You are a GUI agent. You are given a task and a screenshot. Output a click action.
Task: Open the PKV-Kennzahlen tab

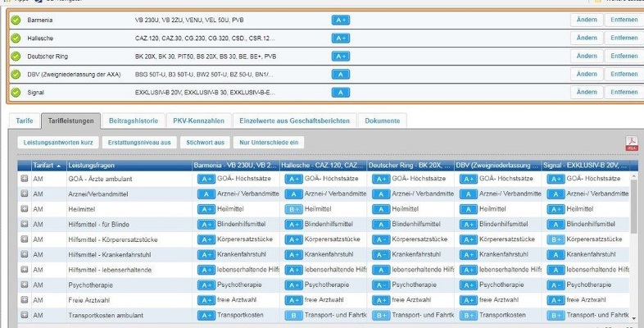[x=199, y=121]
